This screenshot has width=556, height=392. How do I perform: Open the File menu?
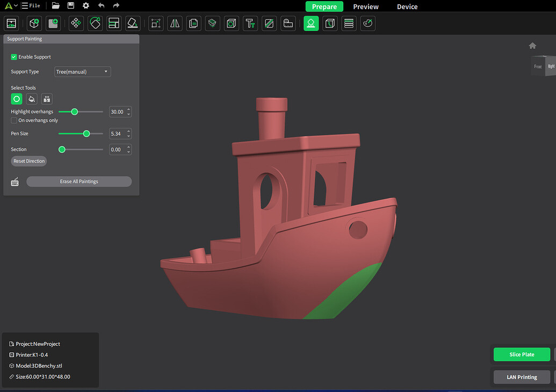[31, 6]
